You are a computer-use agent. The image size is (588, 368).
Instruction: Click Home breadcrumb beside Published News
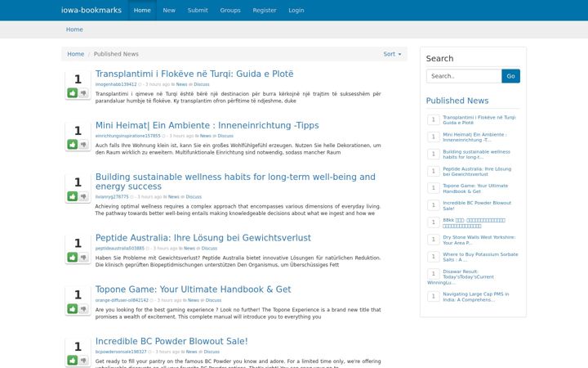(75, 54)
